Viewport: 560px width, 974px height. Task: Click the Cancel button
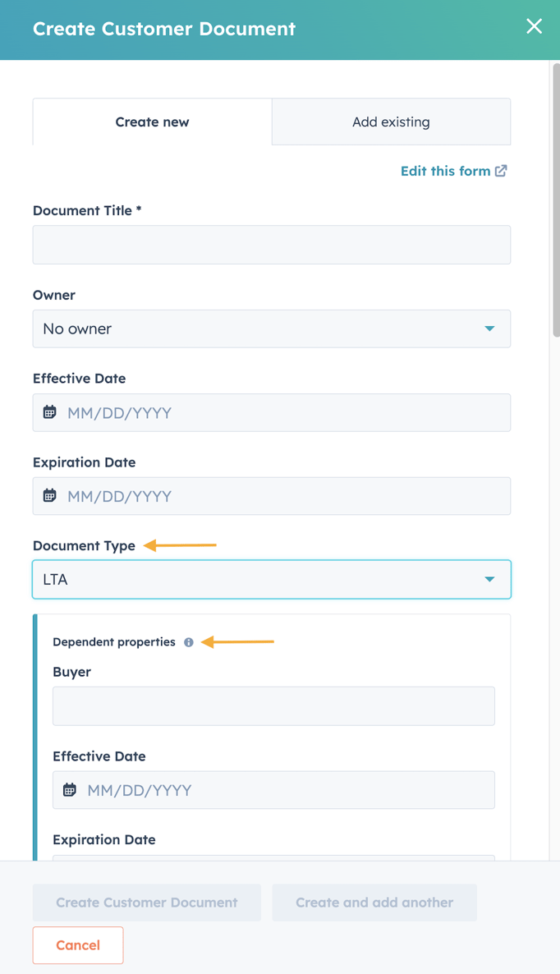78,944
